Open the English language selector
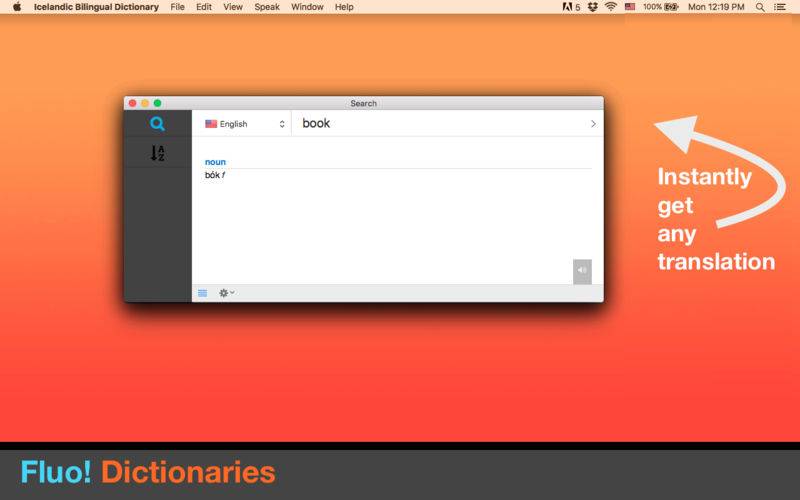The width and height of the screenshot is (800, 500). [x=244, y=124]
